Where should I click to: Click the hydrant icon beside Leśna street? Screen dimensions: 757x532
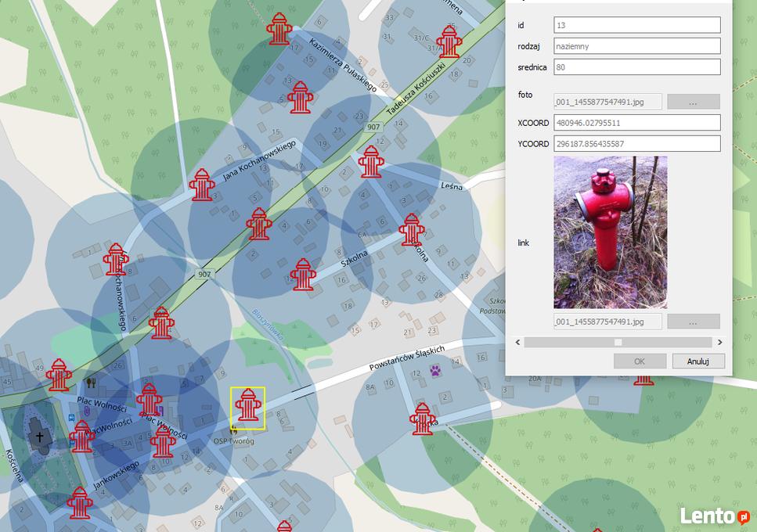[x=371, y=162]
